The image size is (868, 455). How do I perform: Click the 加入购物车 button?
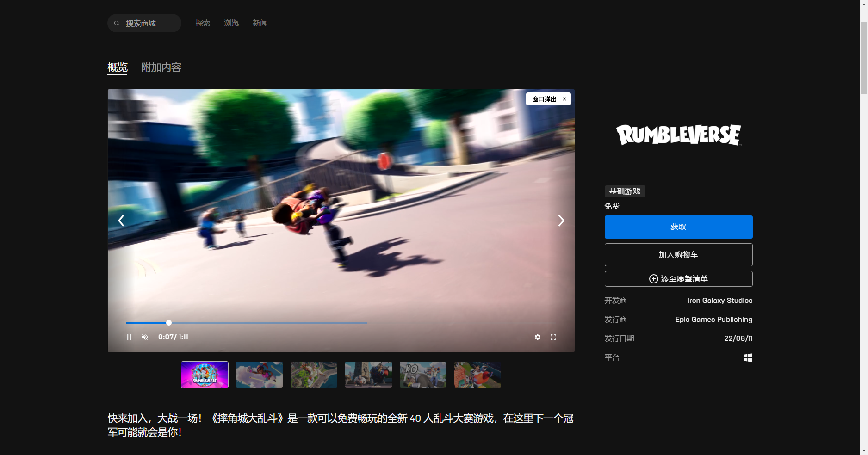pyautogui.click(x=678, y=255)
